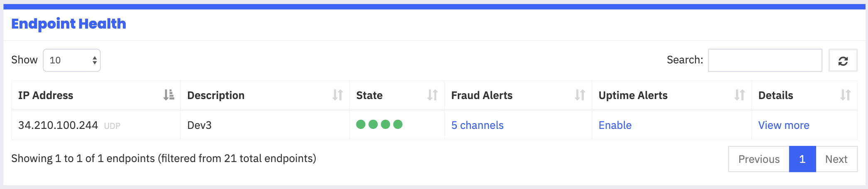
Task: Click IP address 34.210.100.244 cell
Action: click(x=96, y=125)
